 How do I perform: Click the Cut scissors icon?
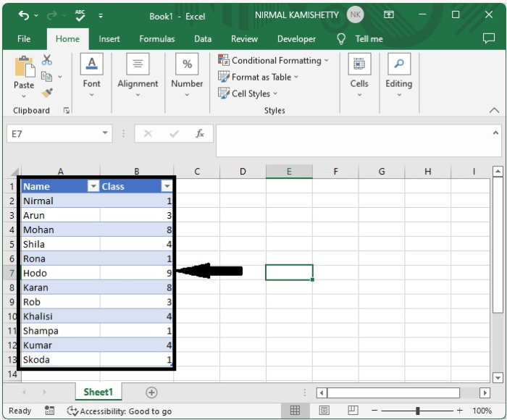tap(47, 60)
